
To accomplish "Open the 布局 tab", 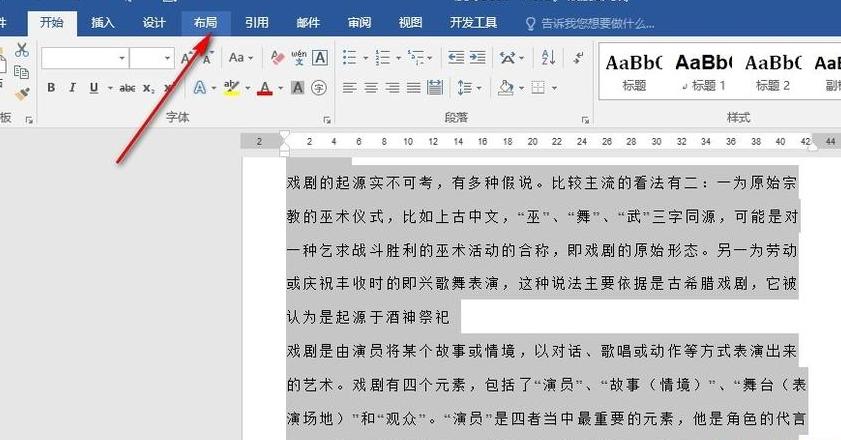I will click(205, 23).
